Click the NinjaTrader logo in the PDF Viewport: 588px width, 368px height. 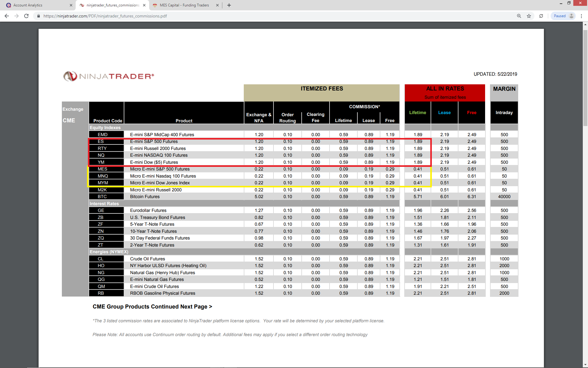[109, 76]
